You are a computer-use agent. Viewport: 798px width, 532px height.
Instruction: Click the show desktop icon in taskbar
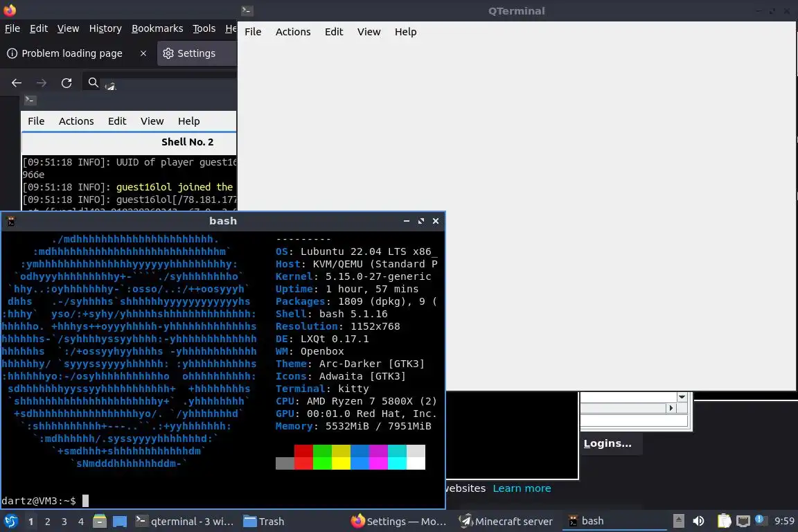120,521
